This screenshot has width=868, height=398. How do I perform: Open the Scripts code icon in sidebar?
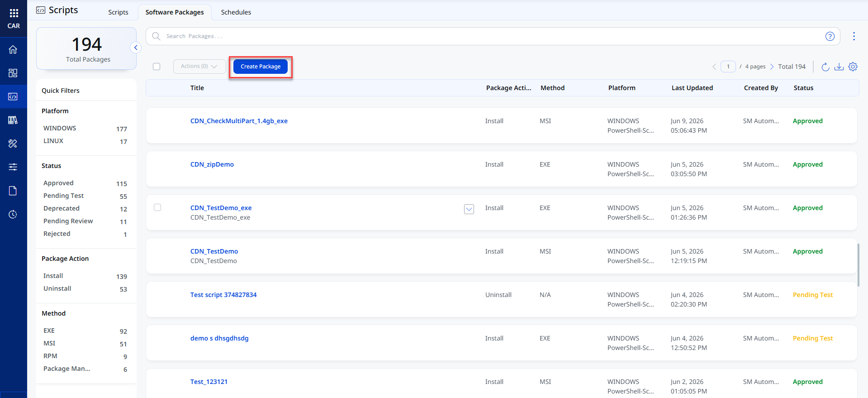point(13,96)
